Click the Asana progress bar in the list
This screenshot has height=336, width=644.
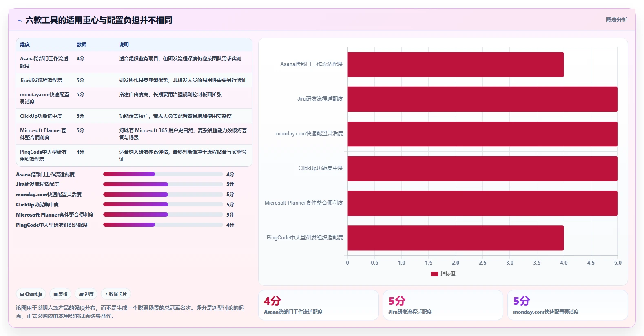(163, 174)
